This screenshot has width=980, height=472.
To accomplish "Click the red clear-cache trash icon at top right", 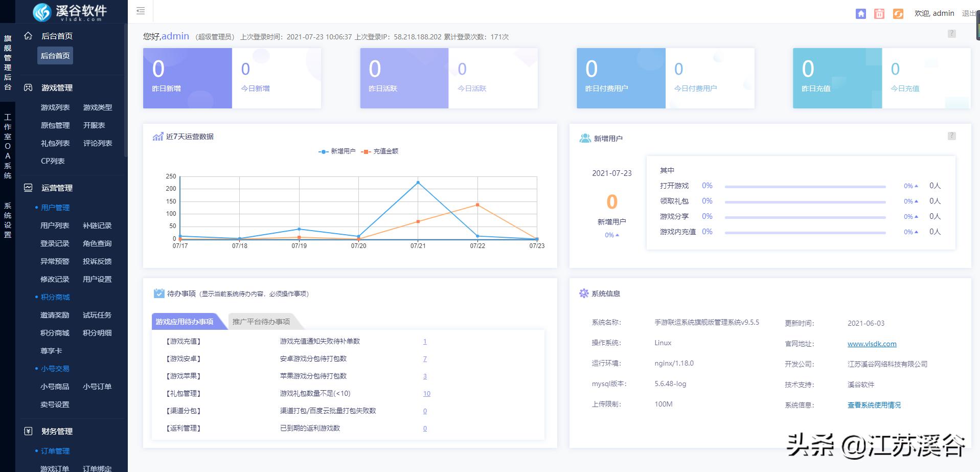I will click(x=879, y=14).
